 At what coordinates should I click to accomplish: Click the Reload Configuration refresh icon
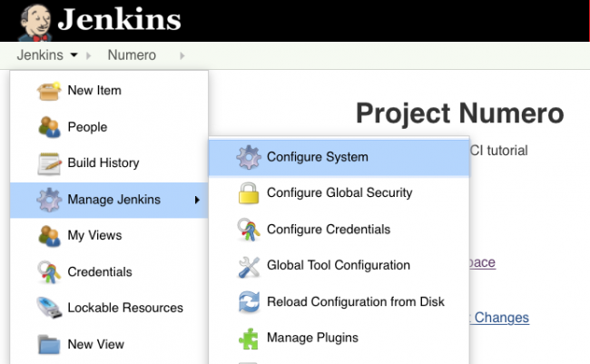(249, 302)
